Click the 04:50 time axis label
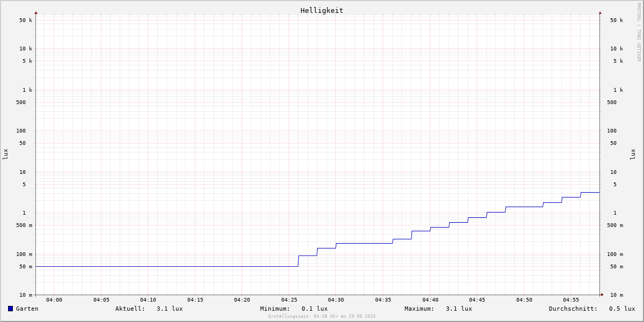This screenshot has height=322, width=644. click(524, 300)
